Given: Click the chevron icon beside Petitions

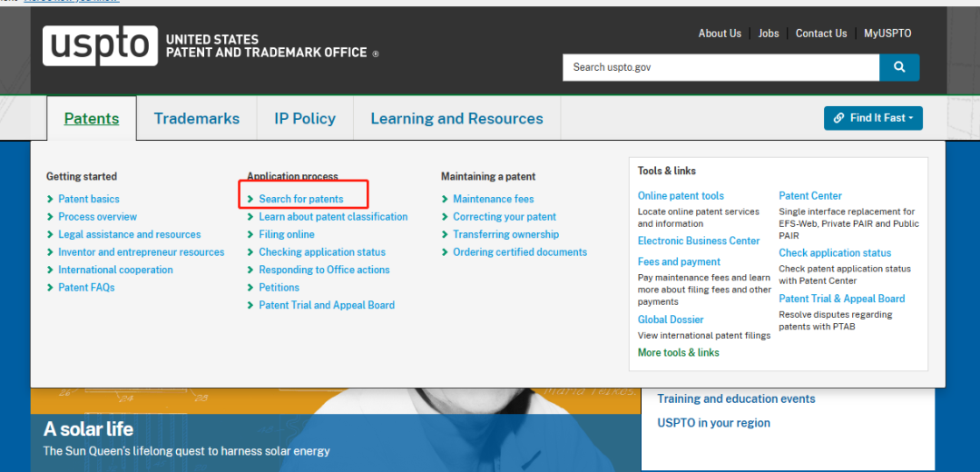Looking at the screenshot, I should [250, 288].
